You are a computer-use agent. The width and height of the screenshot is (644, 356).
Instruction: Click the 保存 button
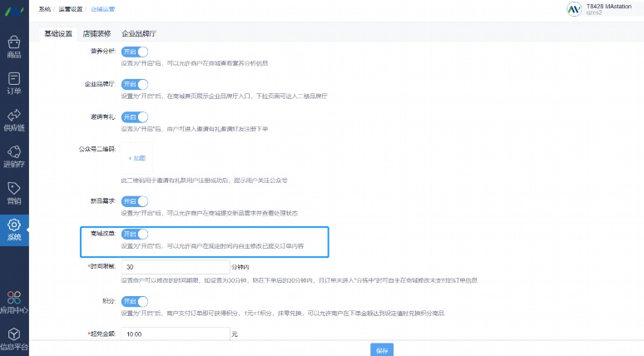[382, 350]
